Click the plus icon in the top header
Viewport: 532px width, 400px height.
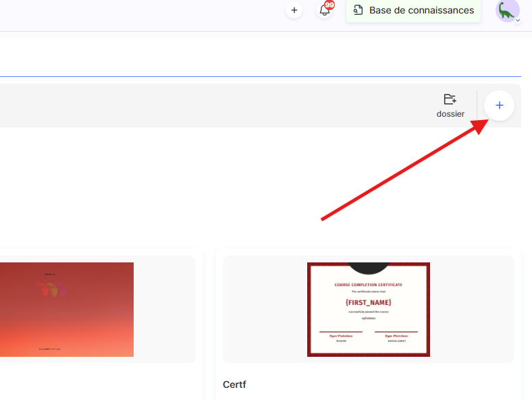point(294,10)
